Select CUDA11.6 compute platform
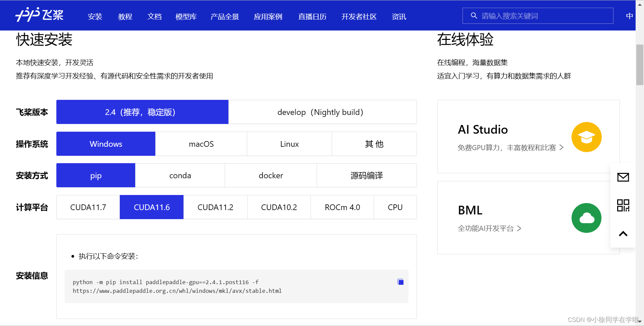The image size is (644, 326). click(x=152, y=207)
